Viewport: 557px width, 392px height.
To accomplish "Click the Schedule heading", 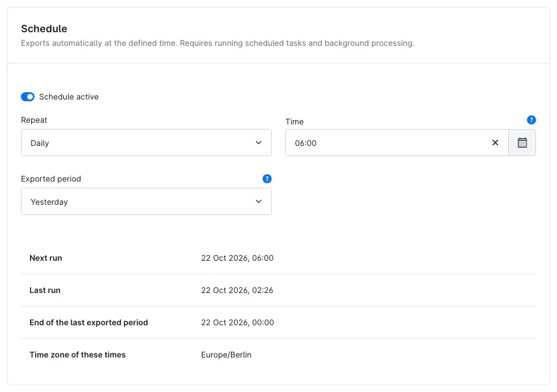I will coord(44,29).
